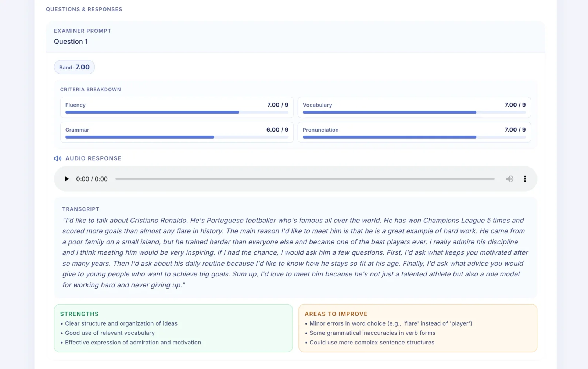This screenshot has height=369, width=588.
Task: Click the Fluency 7.00 / 9 score
Action: 277,105
